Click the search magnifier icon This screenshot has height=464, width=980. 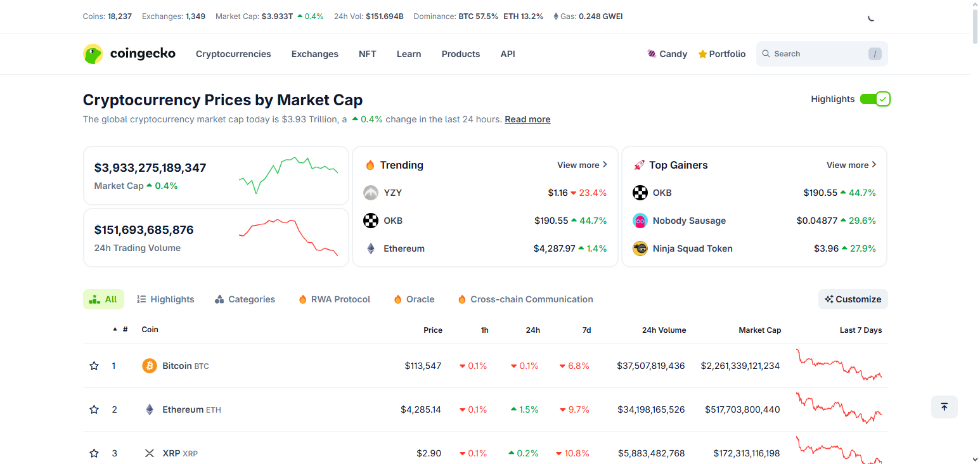(767, 54)
